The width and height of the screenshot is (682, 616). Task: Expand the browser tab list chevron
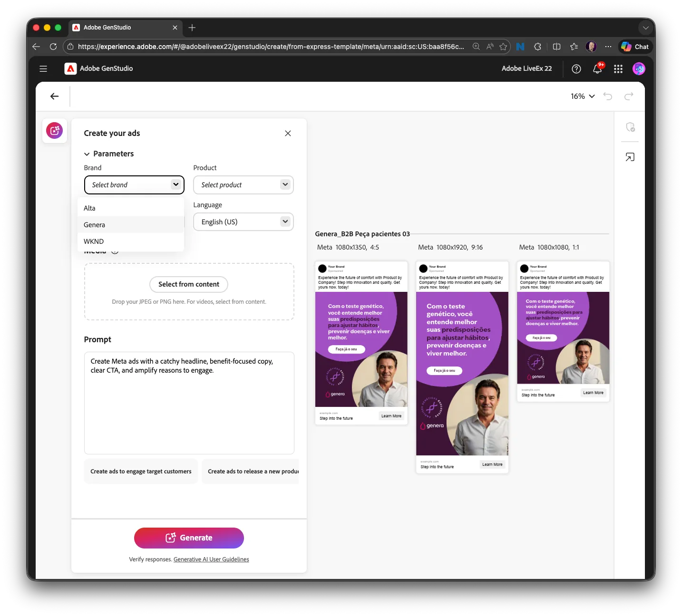[x=645, y=28]
